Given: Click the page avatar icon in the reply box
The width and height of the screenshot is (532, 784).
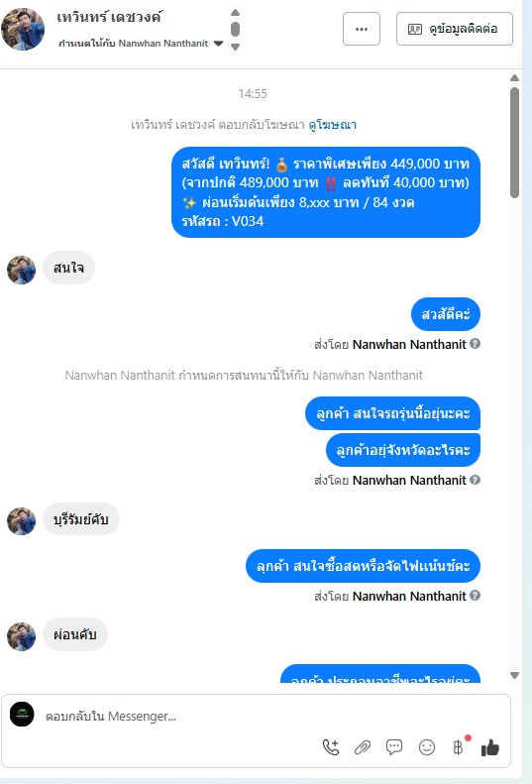Looking at the screenshot, I should (22, 714).
